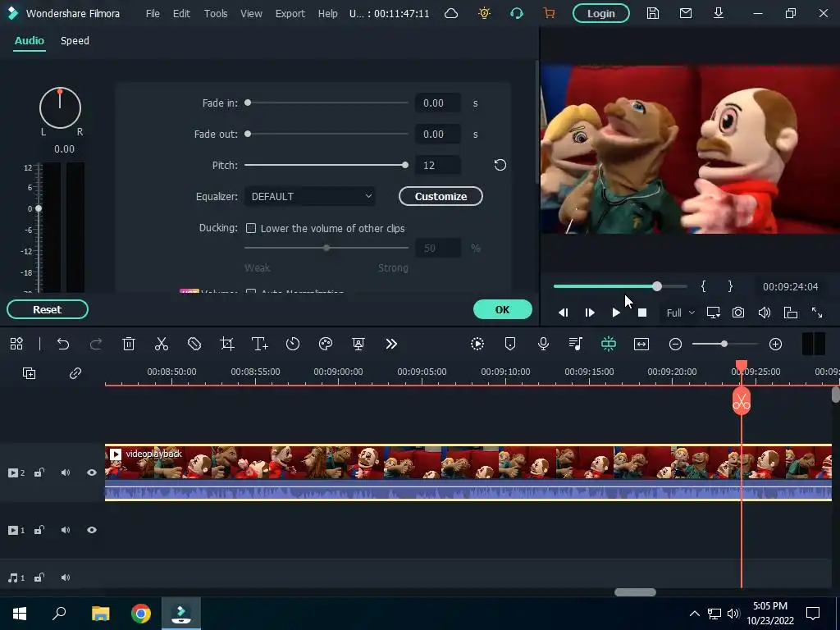Open the cloud storage icon
The width and height of the screenshot is (840, 630).
click(x=451, y=13)
